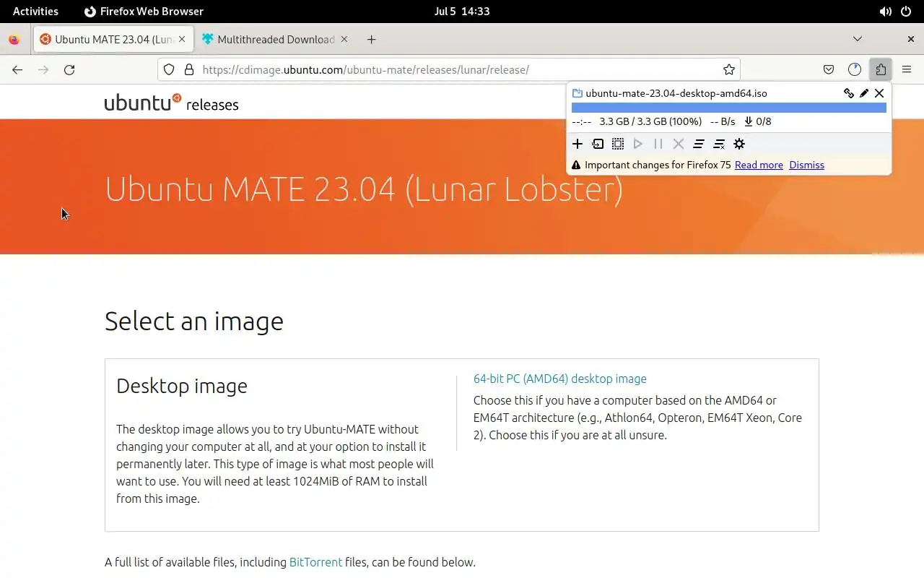Screen dimensions: 924x578
Task: Click the 3.3 GB / 3.3 GB (100%) status
Action: pos(650,121)
